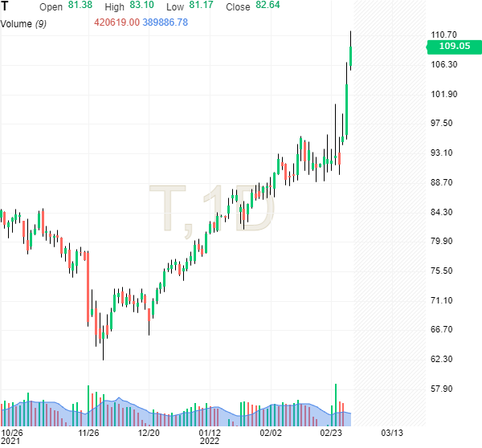Viewport: 482px width, 448px height.
Task: Click the 88.70 price axis label
Action: coord(441,182)
